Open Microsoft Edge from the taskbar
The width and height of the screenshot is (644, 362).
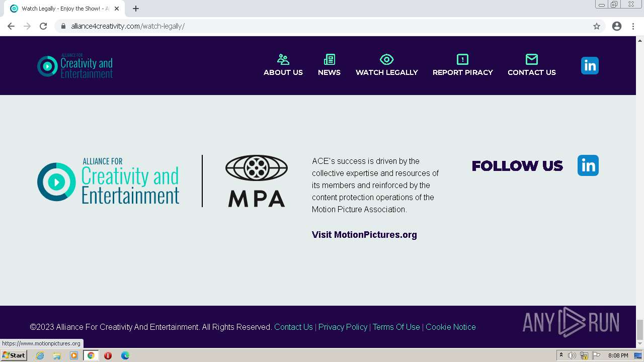coord(125,355)
